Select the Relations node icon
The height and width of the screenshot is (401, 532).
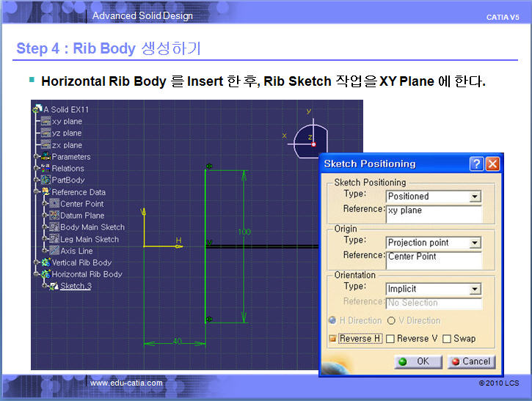coord(45,169)
